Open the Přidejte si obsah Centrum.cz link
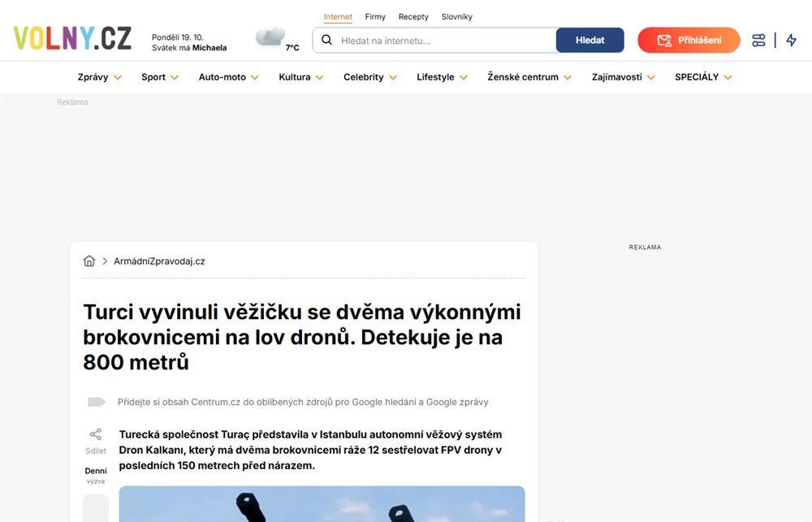Image resolution: width=812 pixels, height=522 pixels. pyautogui.click(x=303, y=402)
